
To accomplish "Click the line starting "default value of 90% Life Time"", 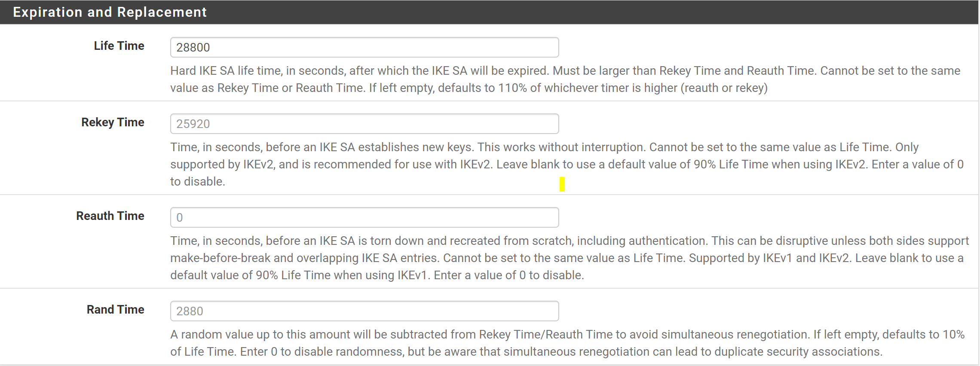I will [x=377, y=275].
